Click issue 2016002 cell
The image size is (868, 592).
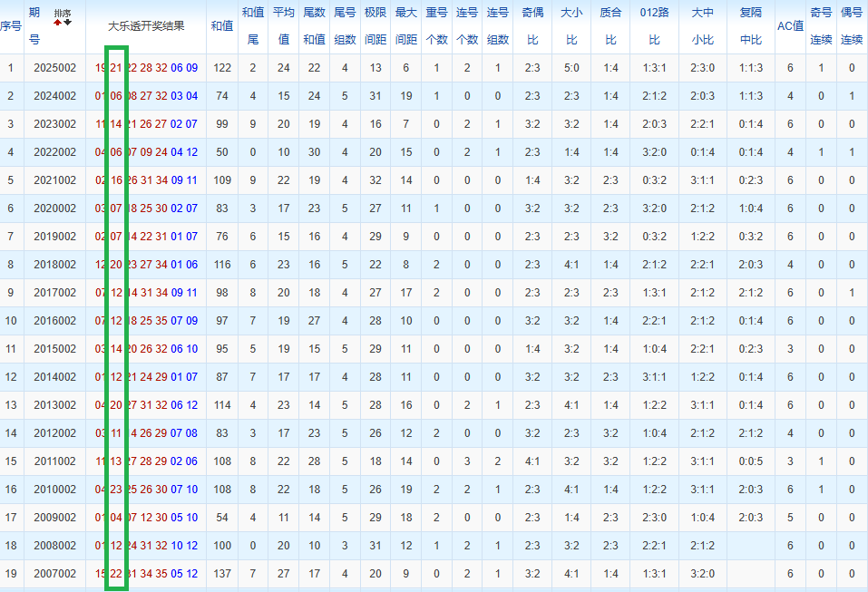click(x=54, y=321)
